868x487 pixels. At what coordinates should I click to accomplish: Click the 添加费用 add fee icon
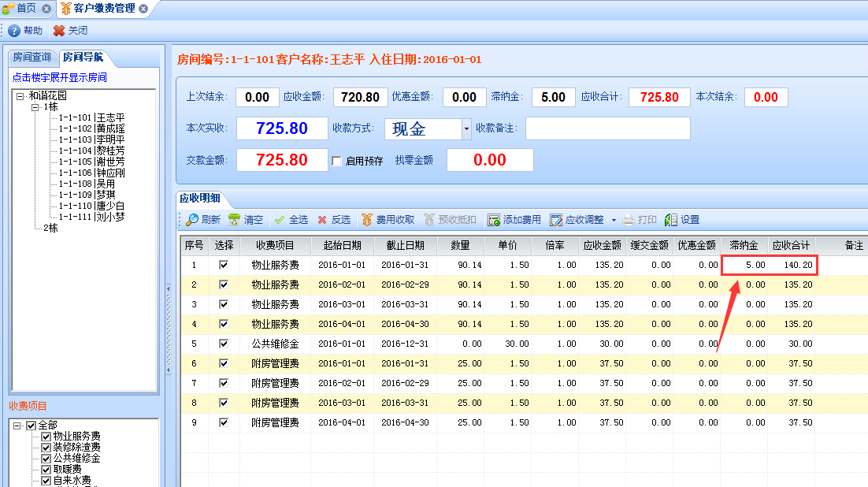(494, 220)
